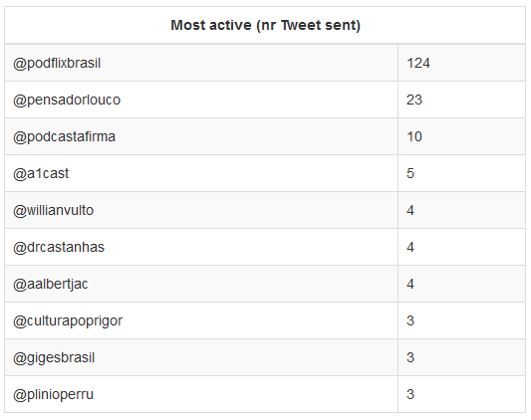Click the @plinioperru handle
Image resolution: width=531 pixels, height=420 pixels.
click(x=53, y=395)
